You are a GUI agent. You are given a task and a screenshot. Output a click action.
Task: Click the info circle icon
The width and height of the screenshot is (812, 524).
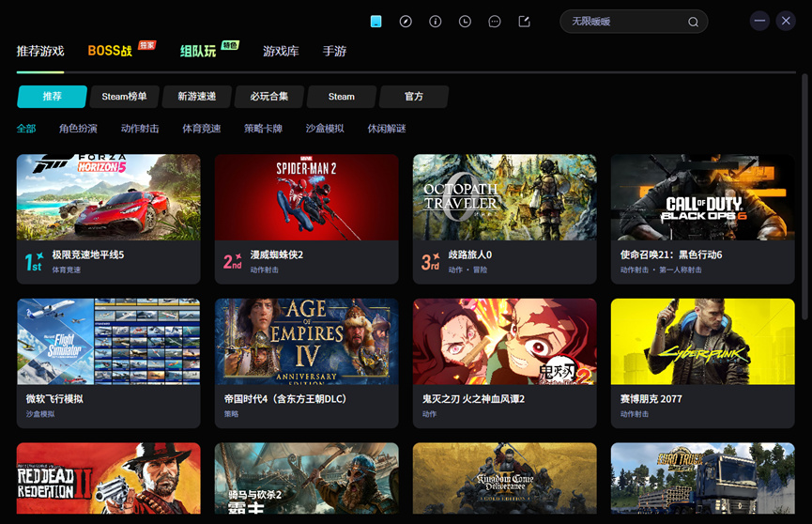pos(435,22)
